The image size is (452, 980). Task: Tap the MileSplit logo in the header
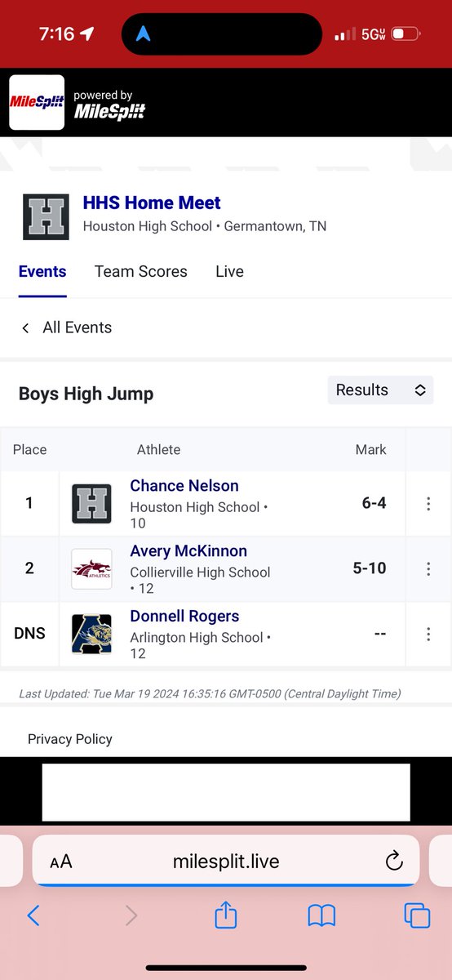point(36,102)
